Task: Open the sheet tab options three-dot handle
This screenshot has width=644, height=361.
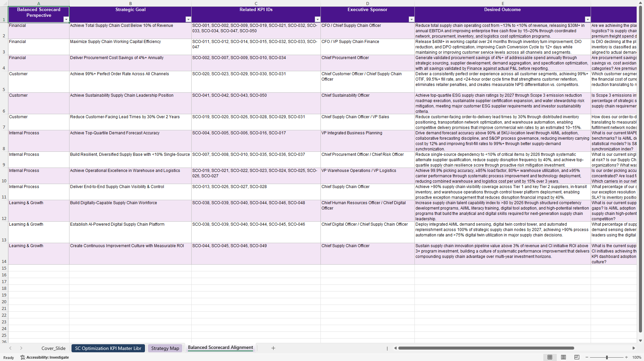Action: click(x=387, y=349)
